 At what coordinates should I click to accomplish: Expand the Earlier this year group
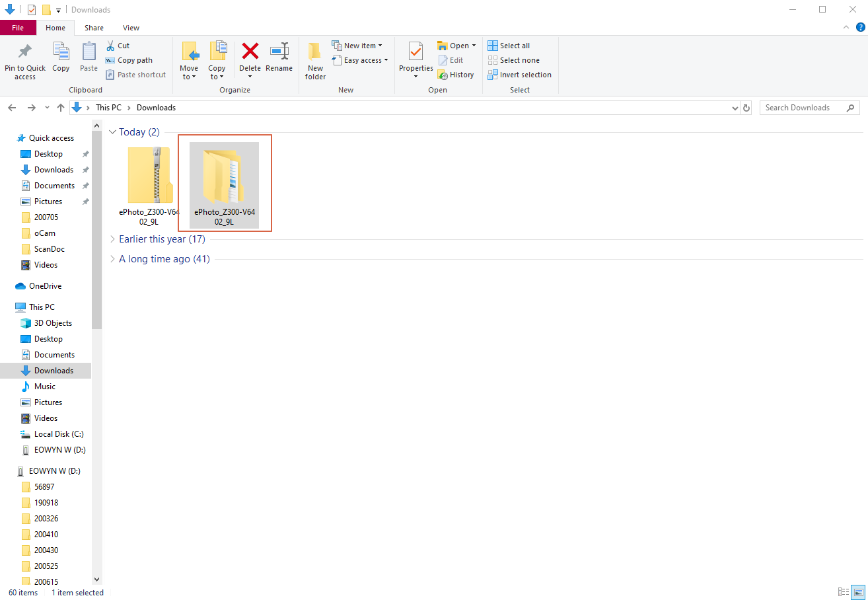pyautogui.click(x=112, y=239)
